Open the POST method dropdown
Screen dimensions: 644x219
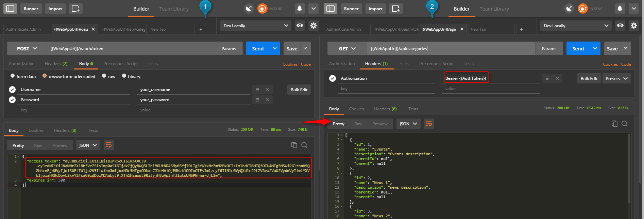pos(27,49)
